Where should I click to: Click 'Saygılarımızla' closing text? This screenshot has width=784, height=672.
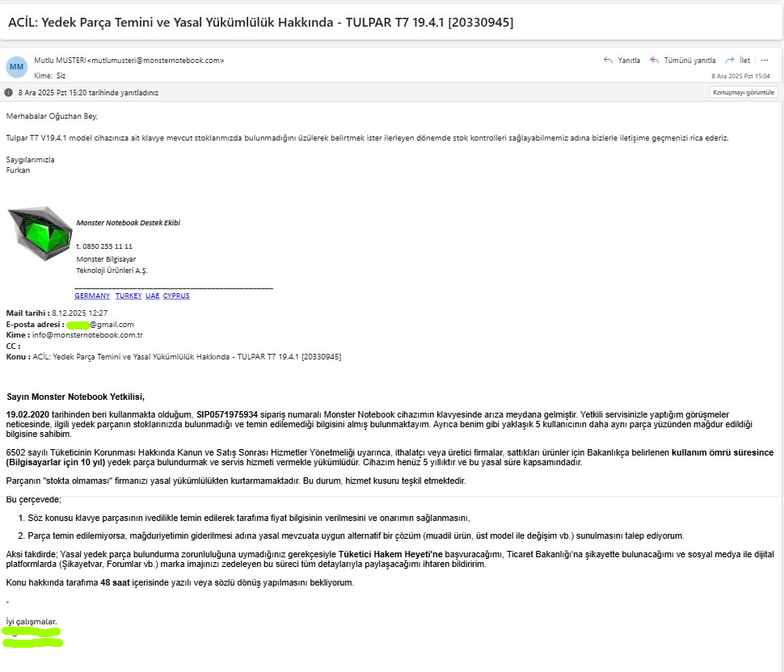coord(30,160)
